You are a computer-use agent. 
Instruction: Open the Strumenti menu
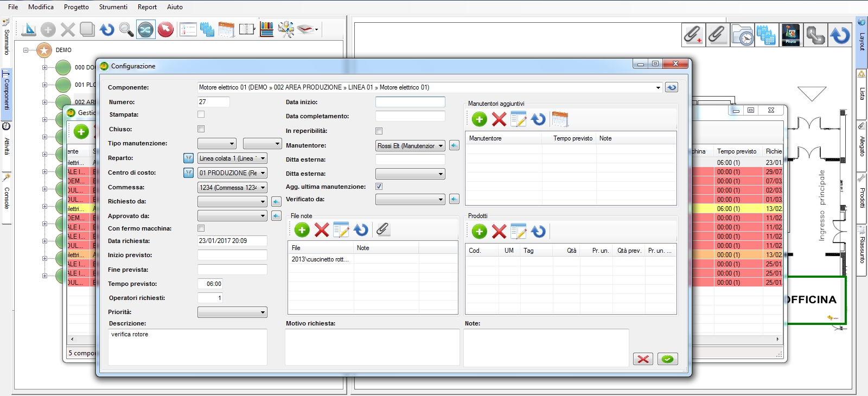pyautogui.click(x=113, y=7)
